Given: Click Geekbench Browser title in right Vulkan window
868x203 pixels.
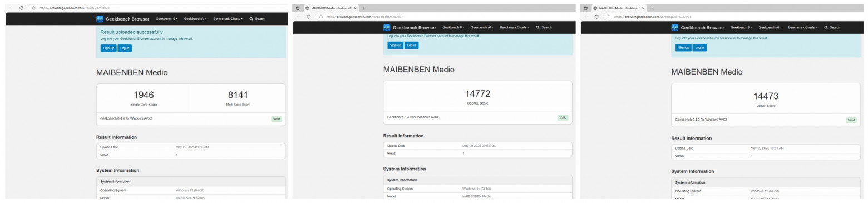Looking at the screenshot, I should tap(703, 27).
